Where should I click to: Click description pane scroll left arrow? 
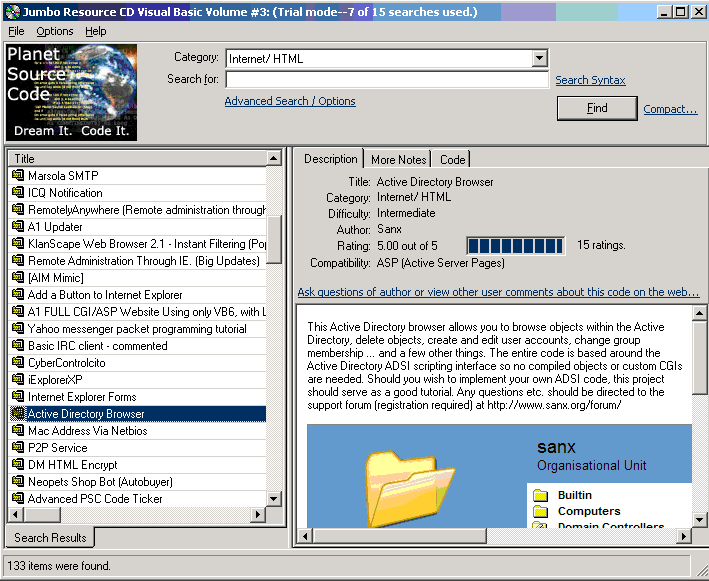point(305,536)
